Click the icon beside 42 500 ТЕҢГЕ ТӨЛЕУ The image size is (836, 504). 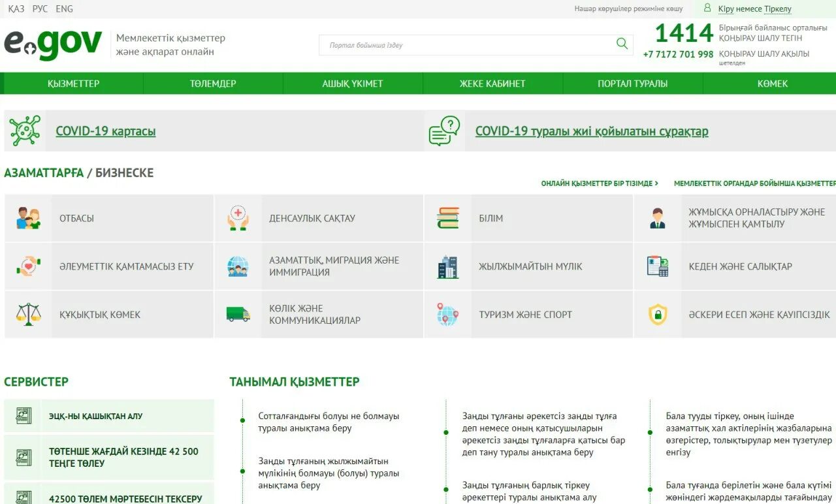[x=24, y=457]
